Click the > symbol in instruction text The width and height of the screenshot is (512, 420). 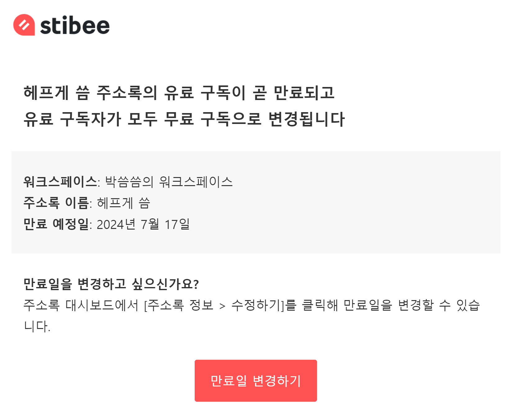[222, 306]
